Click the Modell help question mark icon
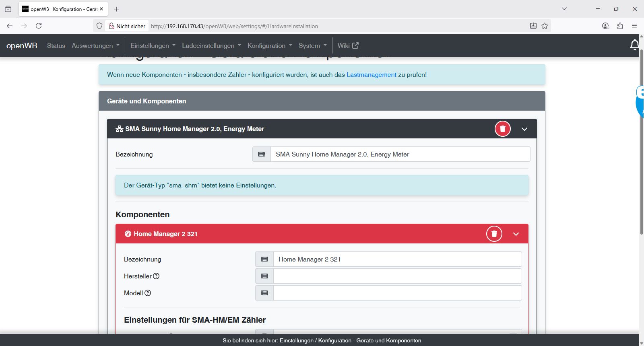644x346 pixels. pyautogui.click(x=148, y=293)
